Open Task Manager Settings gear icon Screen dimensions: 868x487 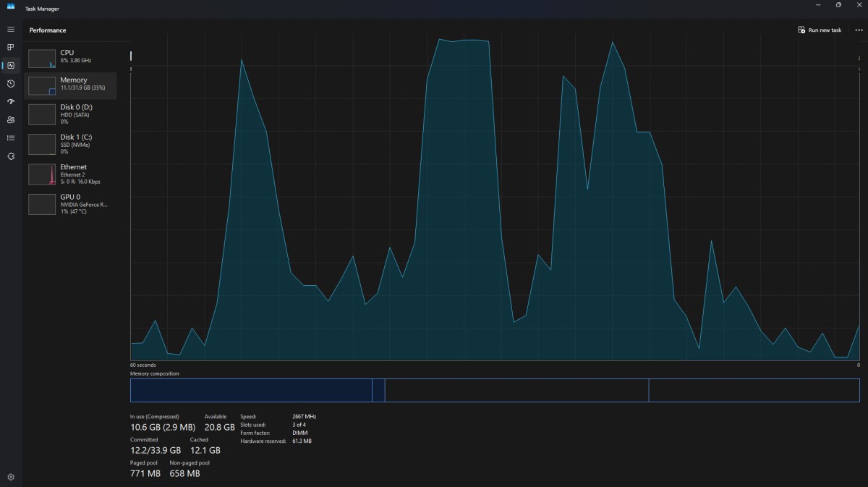pyautogui.click(x=11, y=477)
